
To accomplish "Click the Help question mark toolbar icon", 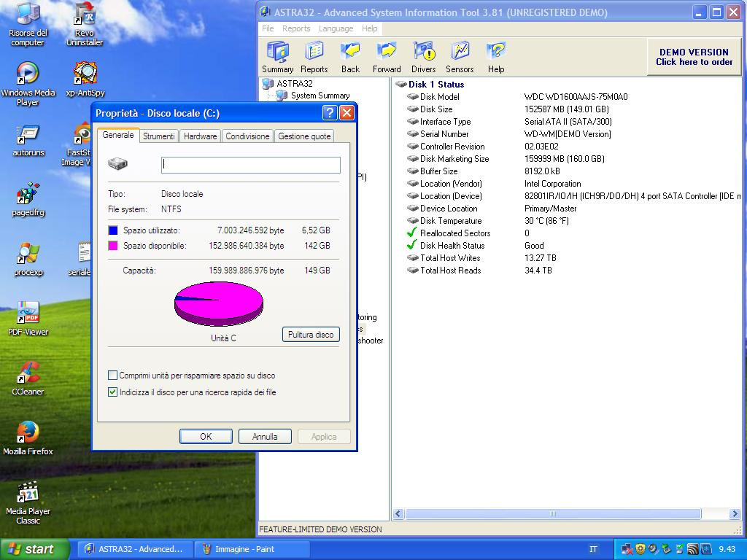I will (496, 57).
